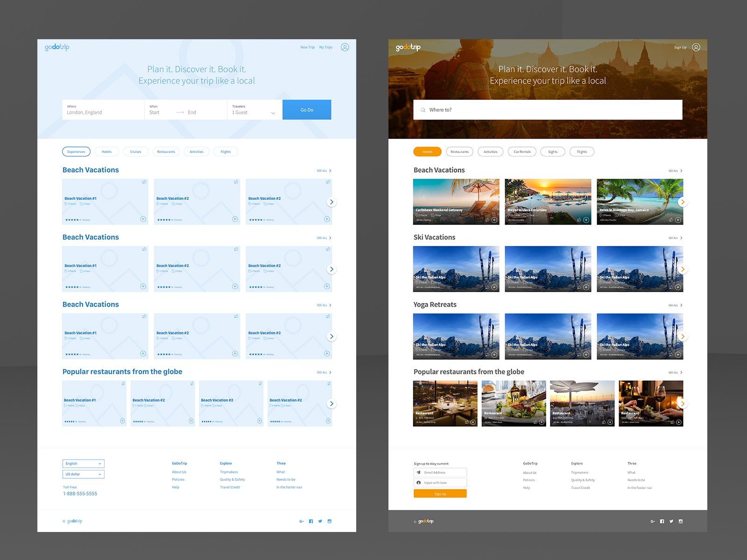Click the Instagram icon in the gray footer
The height and width of the screenshot is (560, 747).
point(681,521)
